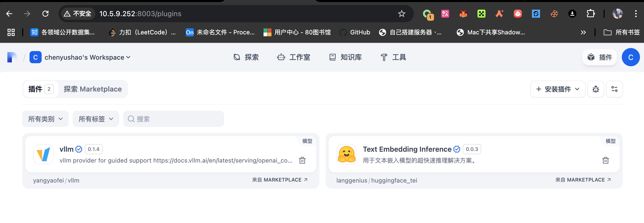
Task: Open the Chrome profile avatar
Action: click(618, 14)
